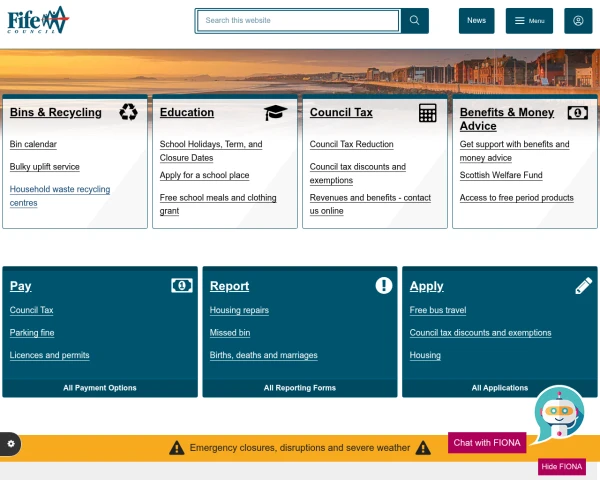Open the Pay heading link
The height and width of the screenshot is (480, 600).
click(x=21, y=286)
